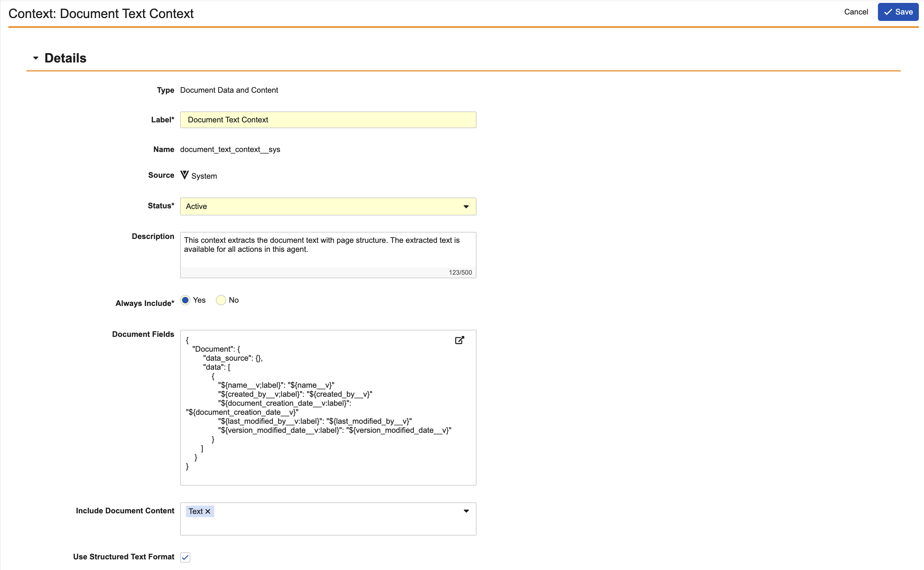Click inside the Document Fields JSON box
The image size is (924, 570).
(328, 407)
